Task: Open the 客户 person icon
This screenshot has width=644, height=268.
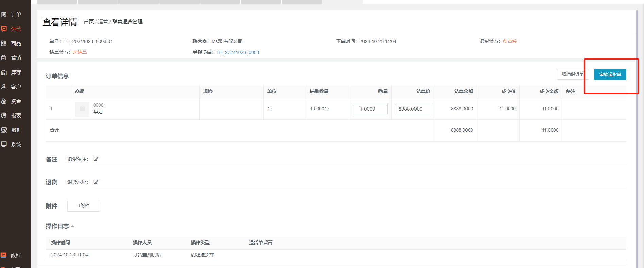Action: [4, 87]
